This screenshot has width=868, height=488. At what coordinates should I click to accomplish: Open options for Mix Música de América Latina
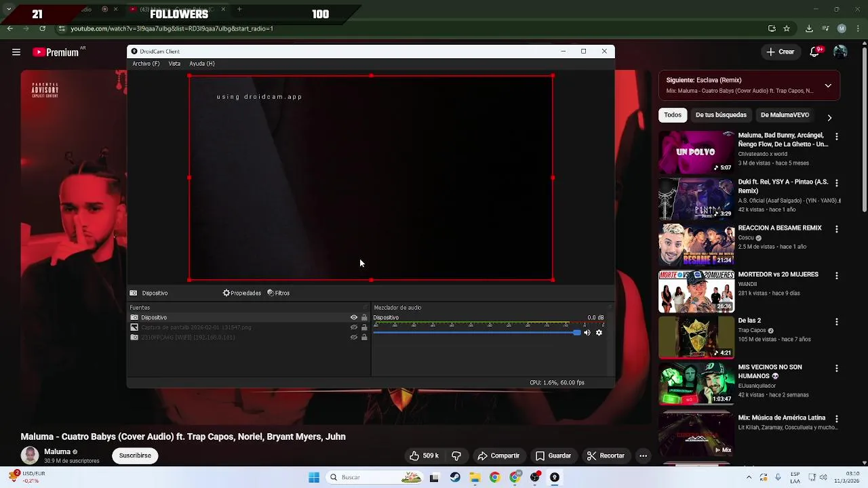(x=836, y=419)
